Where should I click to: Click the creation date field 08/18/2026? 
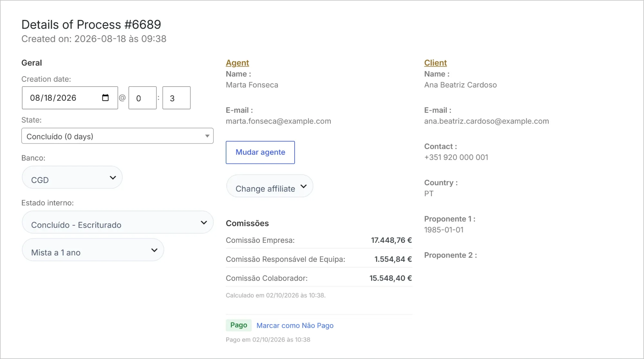70,98
